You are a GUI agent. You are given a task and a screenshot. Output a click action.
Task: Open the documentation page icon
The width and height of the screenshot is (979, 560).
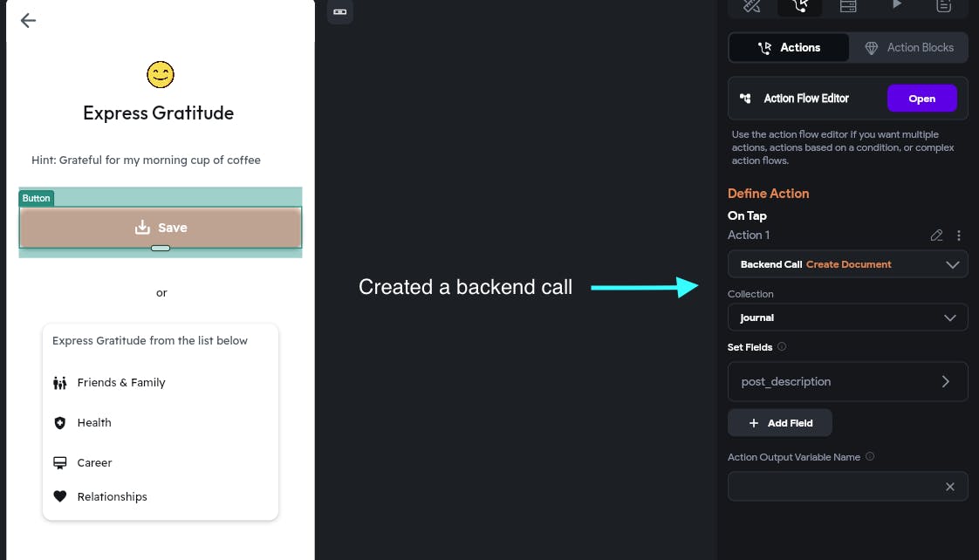[x=943, y=6]
